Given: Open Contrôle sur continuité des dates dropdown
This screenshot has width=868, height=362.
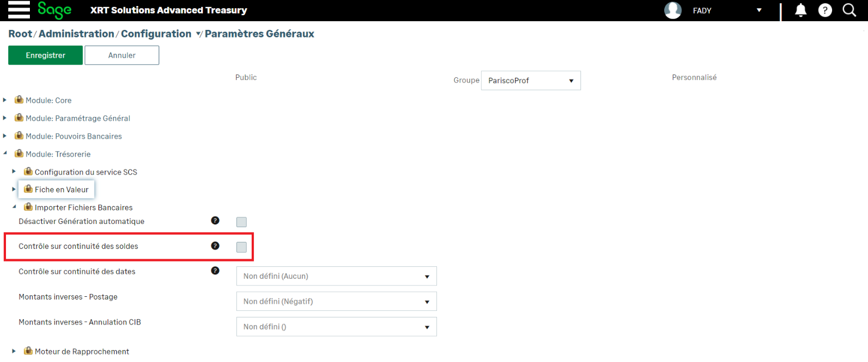Looking at the screenshot, I should (336, 276).
